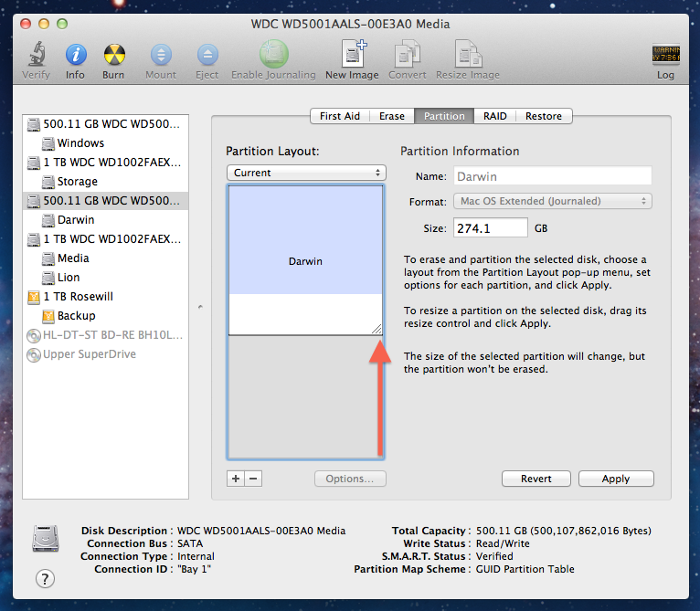The image size is (700, 611).
Task: Open the Partition Layout Current dropdown
Action: tap(306, 173)
